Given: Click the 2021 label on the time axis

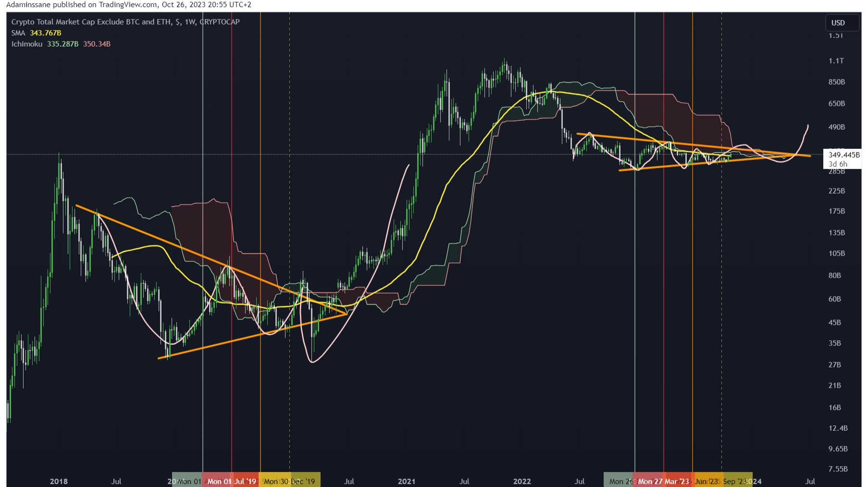Looking at the screenshot, I should 407,481.
